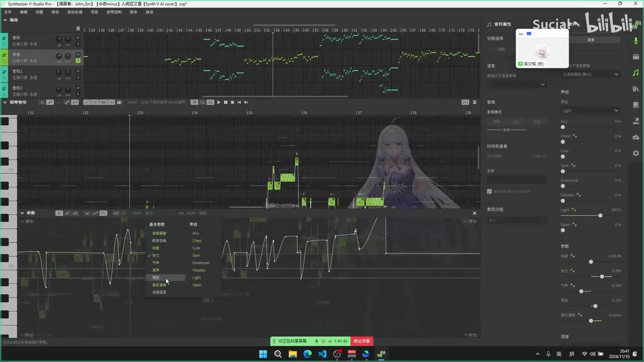Open the dictionary book panel in sidebar
This screenshot has width=644, height=362.
coord(636,105)
